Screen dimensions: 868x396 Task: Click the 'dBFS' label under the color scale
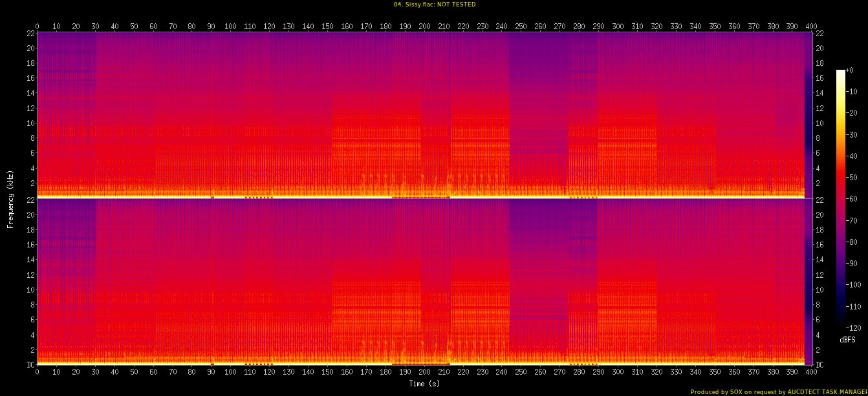[x=847, y=339]
